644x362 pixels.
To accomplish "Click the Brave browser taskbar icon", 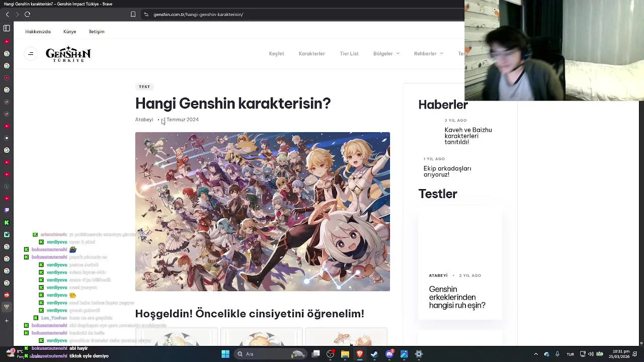I will click(x=360, y=354).
